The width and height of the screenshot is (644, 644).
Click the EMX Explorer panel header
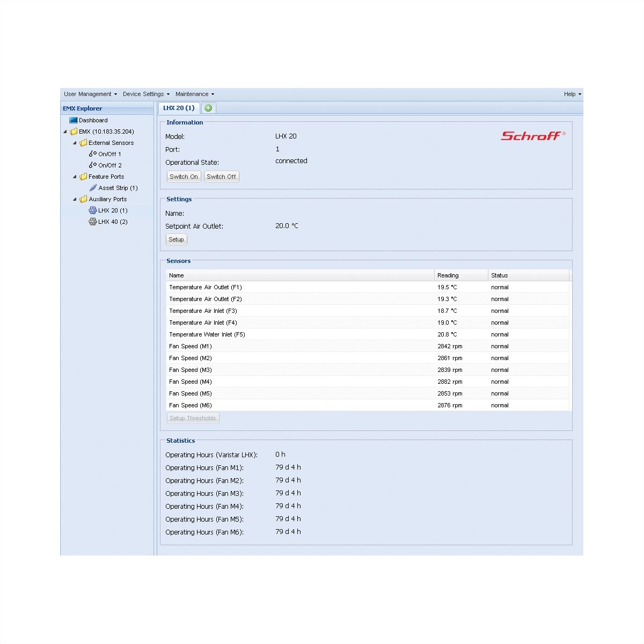[107, 108]
